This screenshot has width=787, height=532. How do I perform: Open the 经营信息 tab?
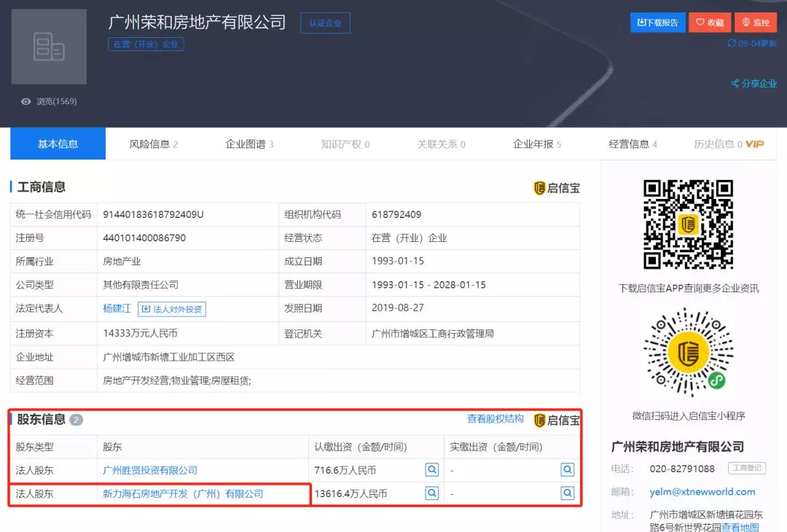click(633, 144)
